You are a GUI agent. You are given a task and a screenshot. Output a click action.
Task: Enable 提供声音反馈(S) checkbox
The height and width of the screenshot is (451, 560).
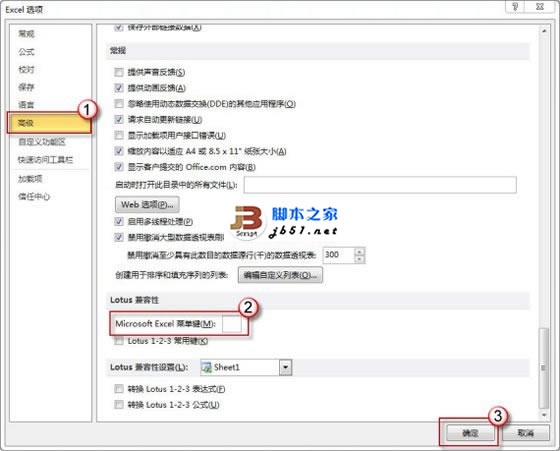[119, 72]
